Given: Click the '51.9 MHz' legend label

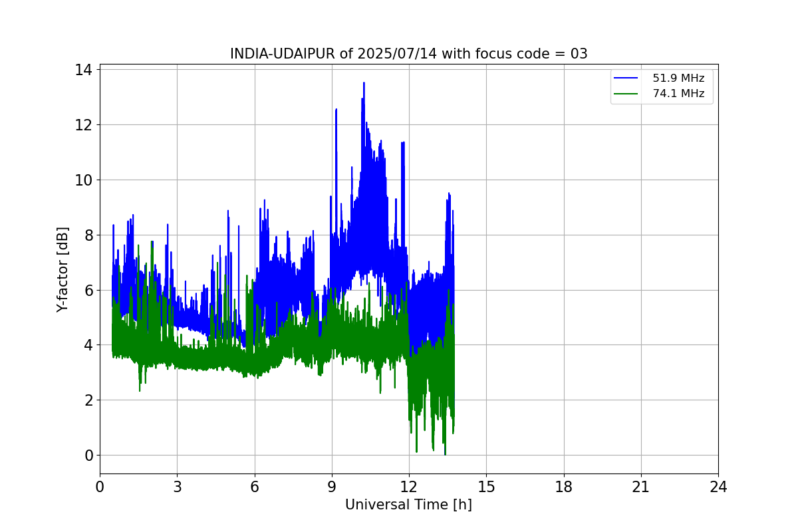Looking at the screenshot, I should (678, 78).
